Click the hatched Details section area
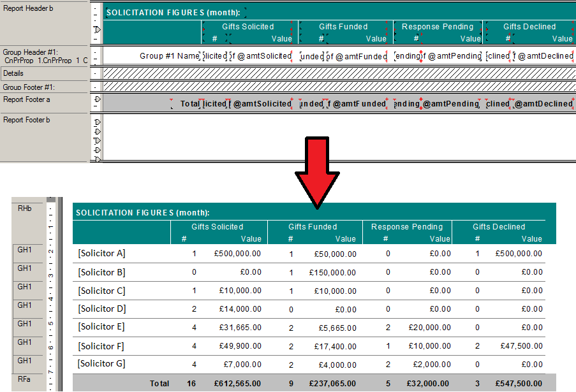 point(339,73)
